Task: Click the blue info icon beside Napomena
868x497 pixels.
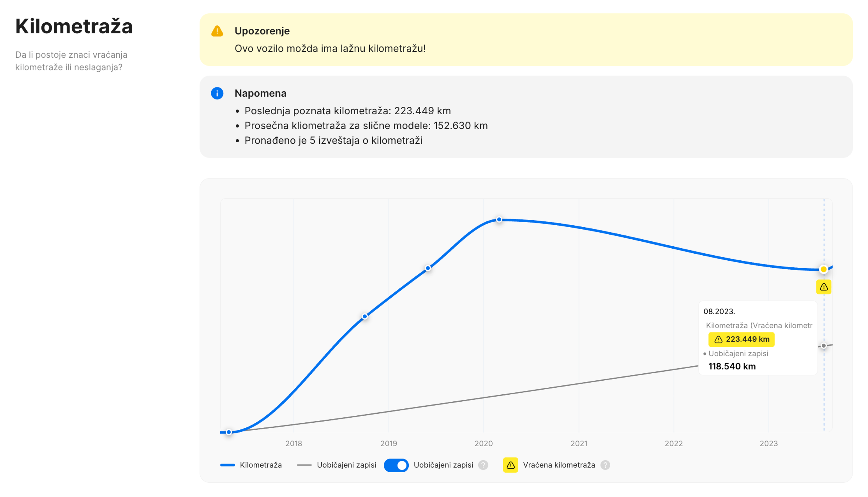Action: point(217,93)
